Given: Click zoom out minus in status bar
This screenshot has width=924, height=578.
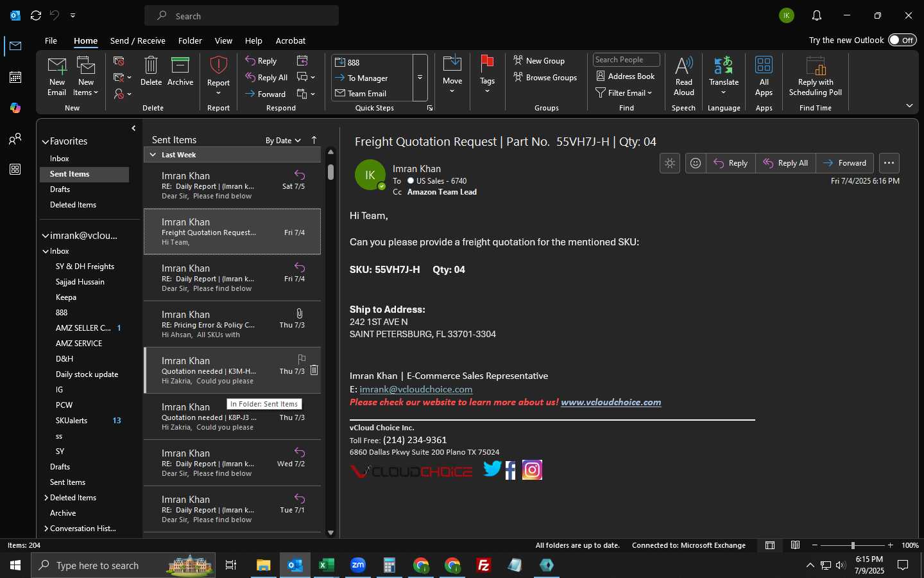Looking at the screenshot, I should tap(815, 545).
